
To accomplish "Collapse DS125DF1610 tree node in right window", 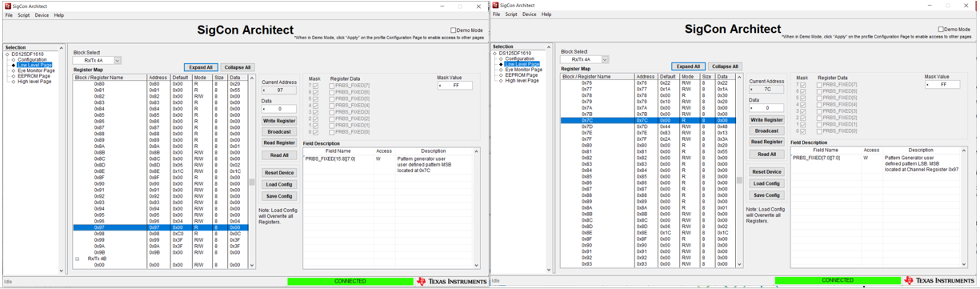I will coord(495,53).
